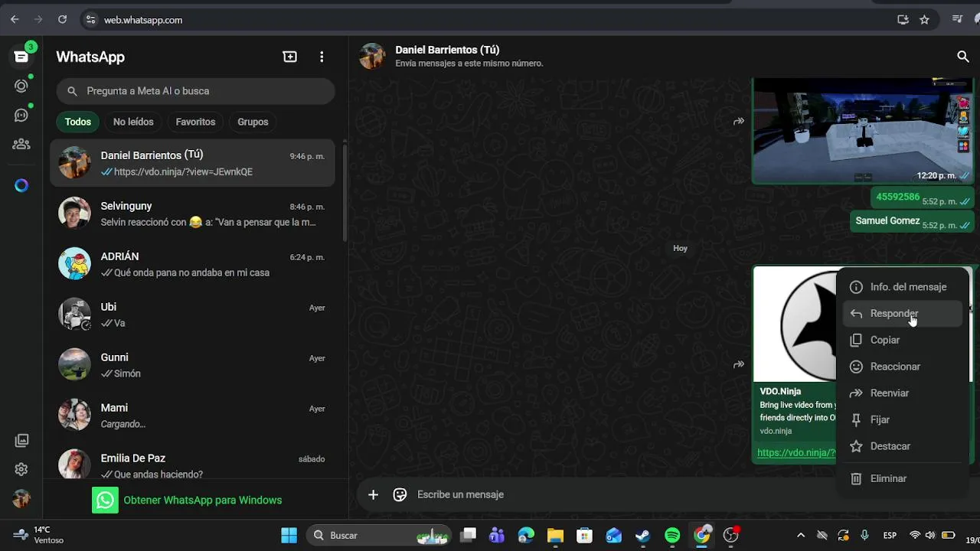Click in the Pregunta a Meta AI search field
Image resolution: width=980 pixels, height=551 pixels.
[x=195, y=91]
